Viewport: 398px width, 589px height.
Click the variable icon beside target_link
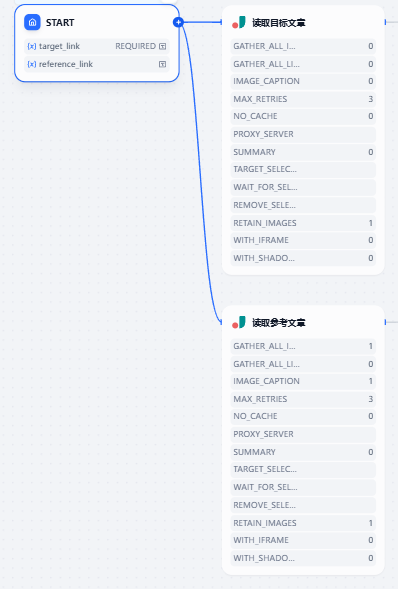click(x=32, y=46)
